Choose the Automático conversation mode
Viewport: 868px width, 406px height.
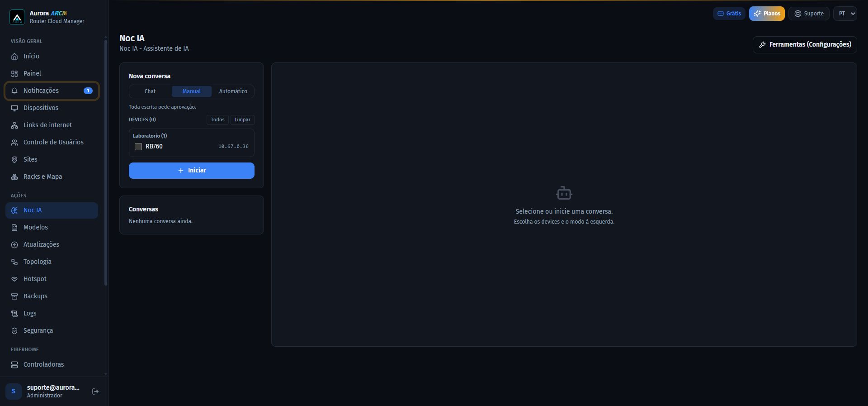[x=233, y=91]
